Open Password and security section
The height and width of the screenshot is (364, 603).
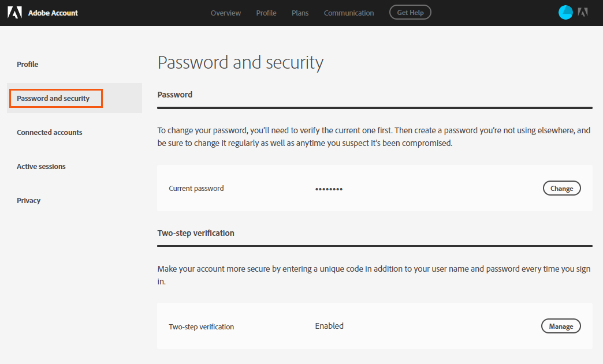tap(54, 98)
